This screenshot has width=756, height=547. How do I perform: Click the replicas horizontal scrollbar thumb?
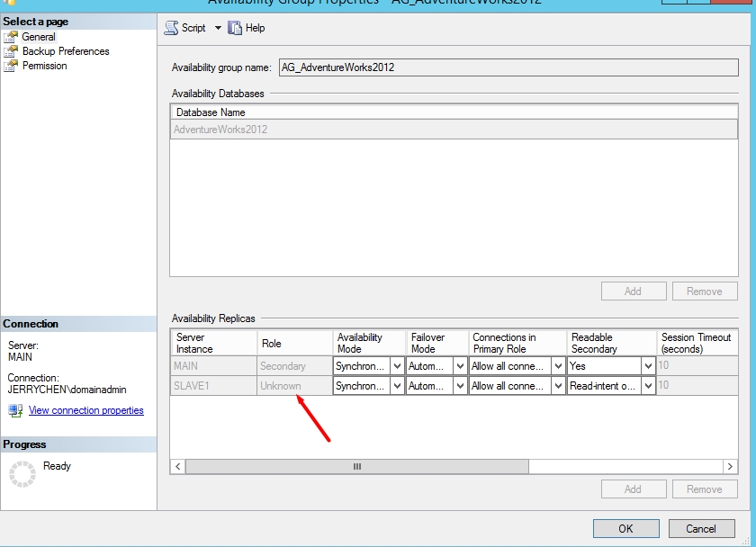pyautogui.click(x=357, y=467)
